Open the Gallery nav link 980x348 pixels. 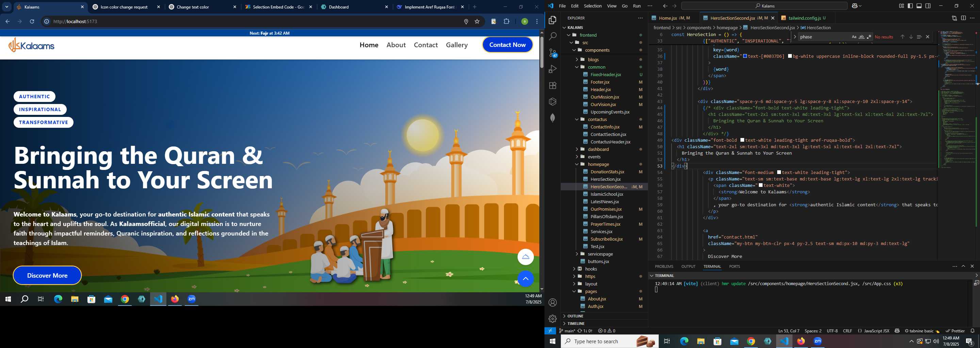pos(457,45)
